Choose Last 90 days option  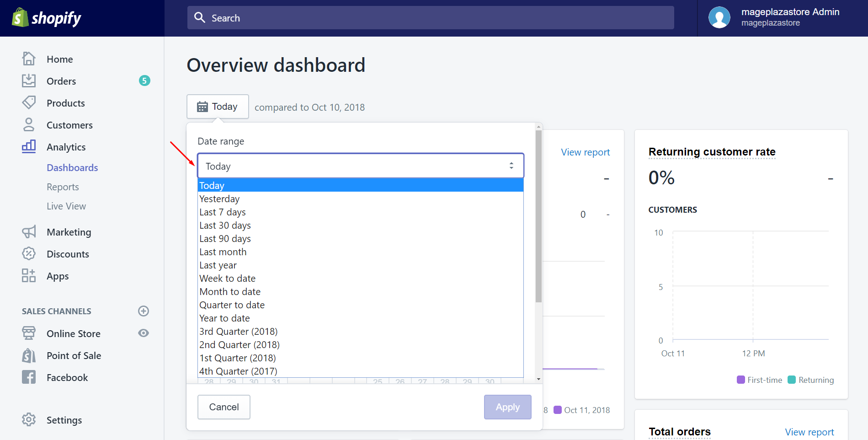click(x=360, y=238)
